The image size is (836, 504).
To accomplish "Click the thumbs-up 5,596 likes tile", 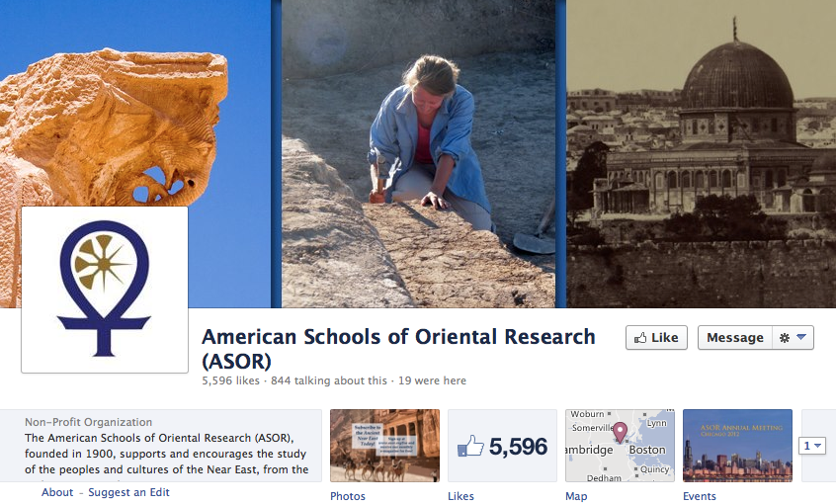I will point(502,446).
